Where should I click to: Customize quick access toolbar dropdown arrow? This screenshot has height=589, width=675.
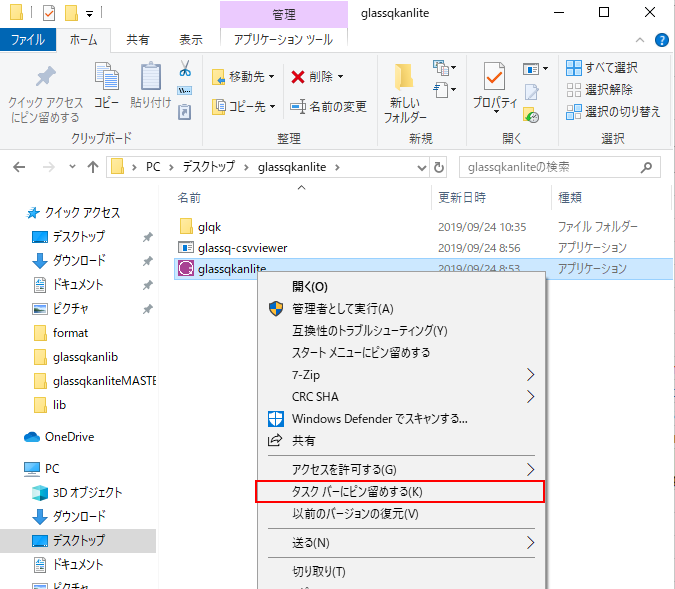[90, 14]
